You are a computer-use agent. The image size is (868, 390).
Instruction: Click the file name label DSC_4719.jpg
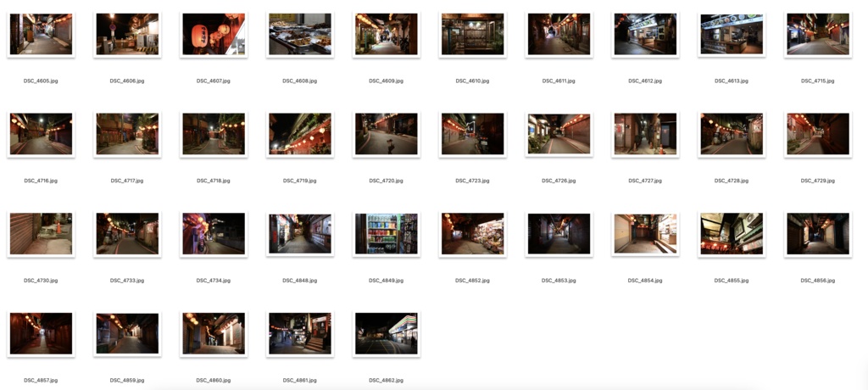300,181
